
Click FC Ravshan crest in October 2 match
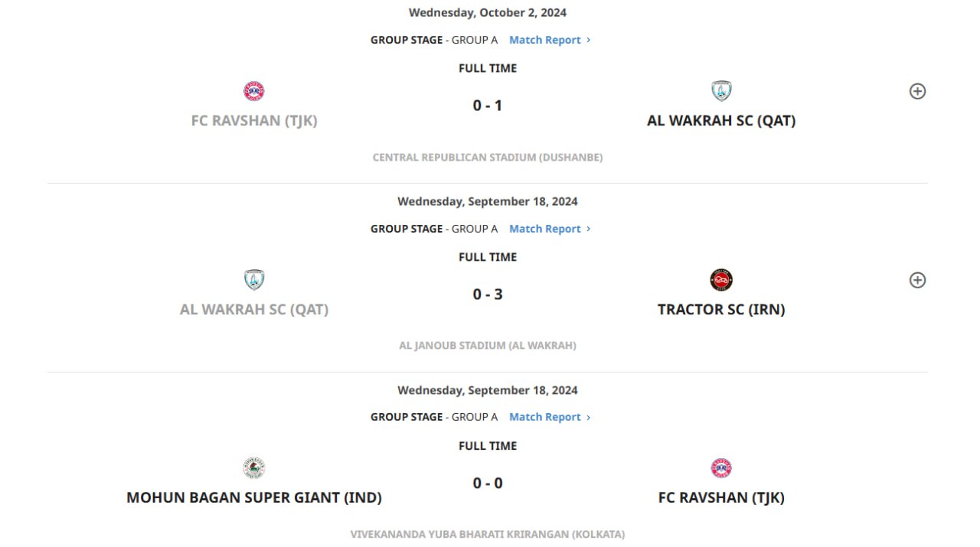pos(254,91)
